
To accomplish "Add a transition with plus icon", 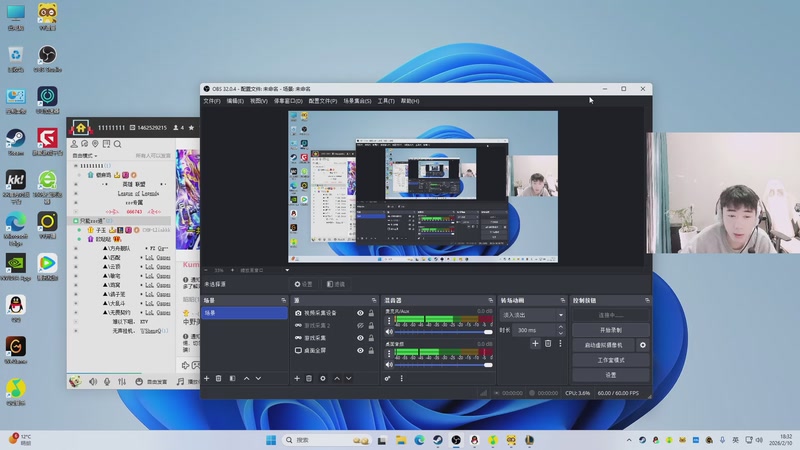I will tap(535, 343).
